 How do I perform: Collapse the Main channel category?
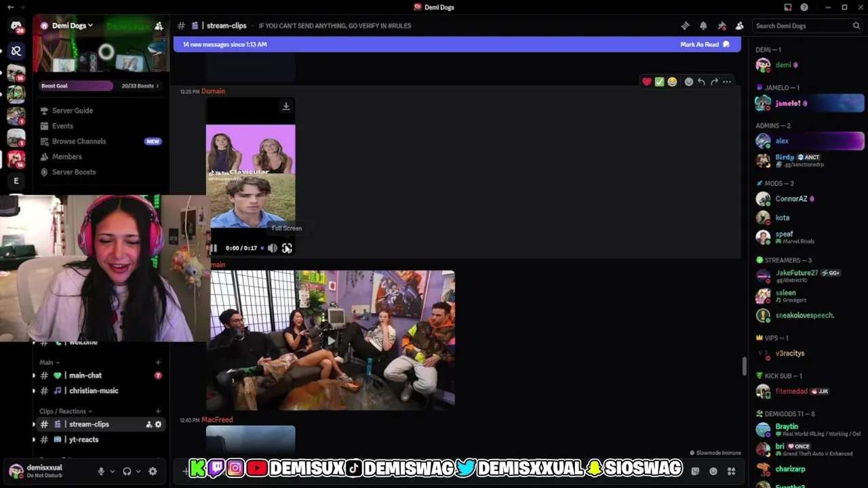click(49, 363)
